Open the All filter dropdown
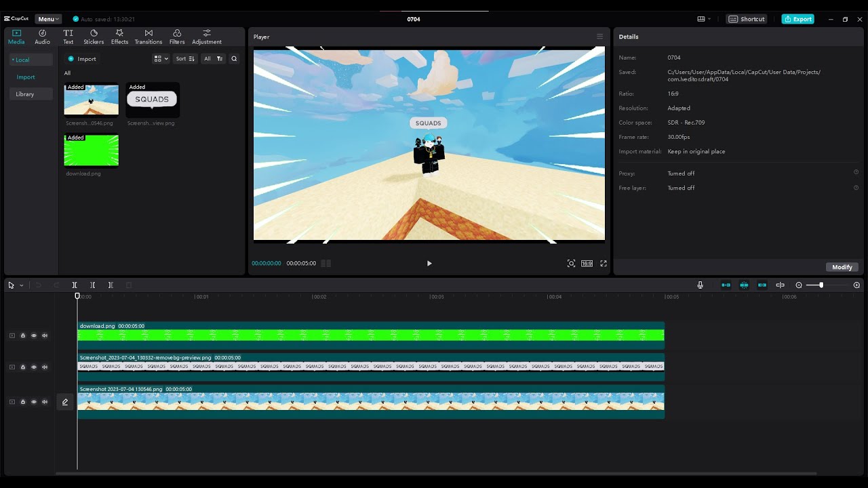Viewport: 868px width, 488px height. pos(214,59)
